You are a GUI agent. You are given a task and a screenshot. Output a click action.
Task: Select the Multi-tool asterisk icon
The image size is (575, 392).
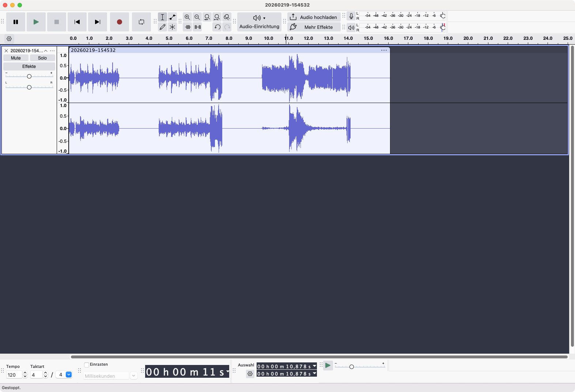tap(172, 27)
